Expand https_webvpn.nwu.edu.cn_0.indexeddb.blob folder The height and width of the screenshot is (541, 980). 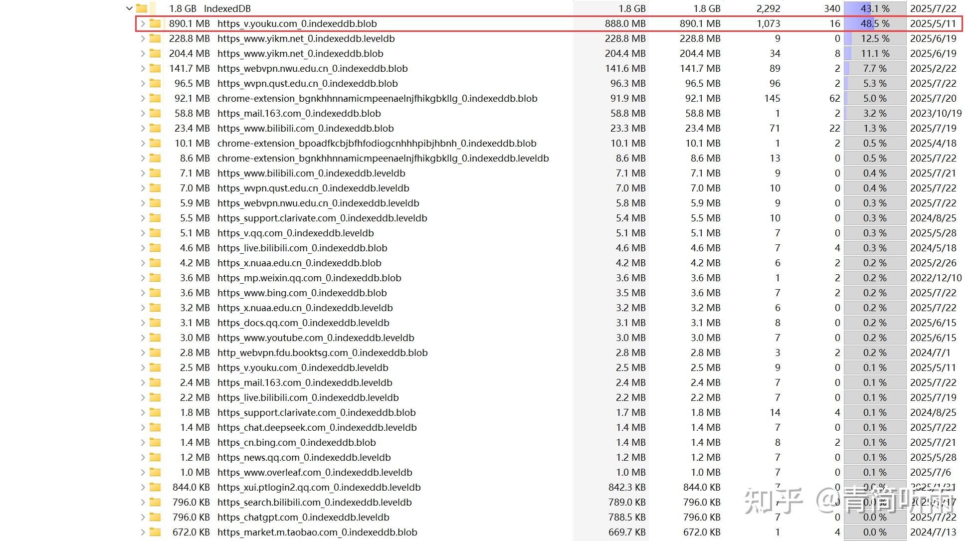pos(143,68)
